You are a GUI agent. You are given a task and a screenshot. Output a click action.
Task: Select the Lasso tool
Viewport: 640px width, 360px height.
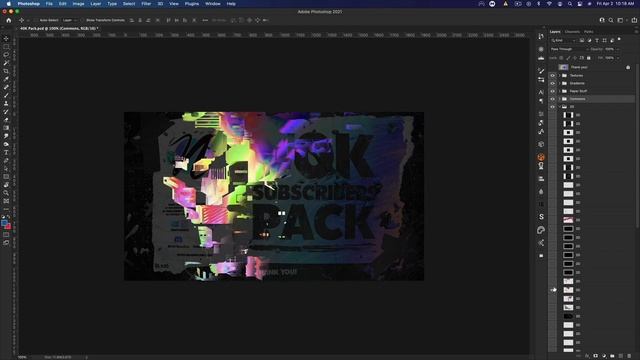tap(6, 55)
